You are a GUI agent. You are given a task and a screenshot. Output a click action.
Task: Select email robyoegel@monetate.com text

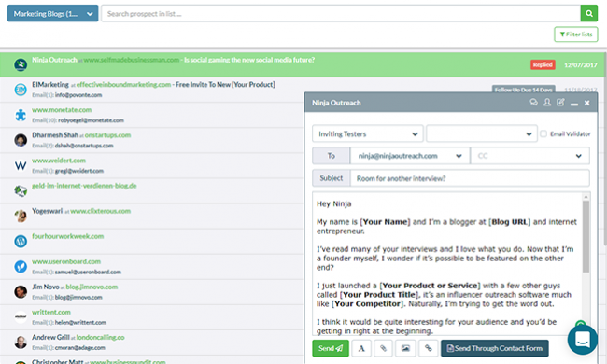(91, 120)
